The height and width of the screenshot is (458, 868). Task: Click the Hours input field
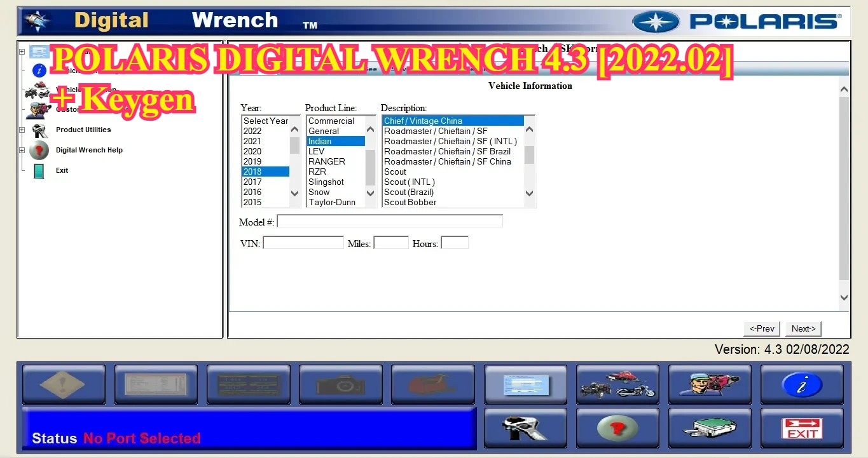[455, 243]
